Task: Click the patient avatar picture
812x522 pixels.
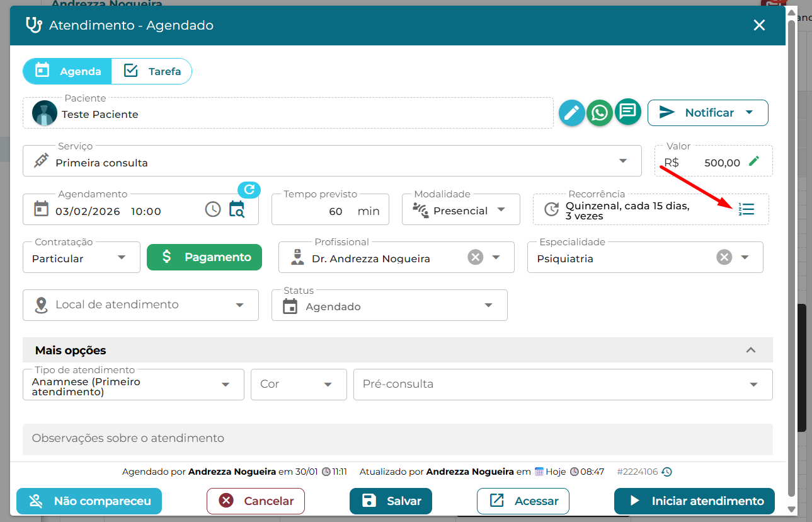Action: click(x=45, y=113)
